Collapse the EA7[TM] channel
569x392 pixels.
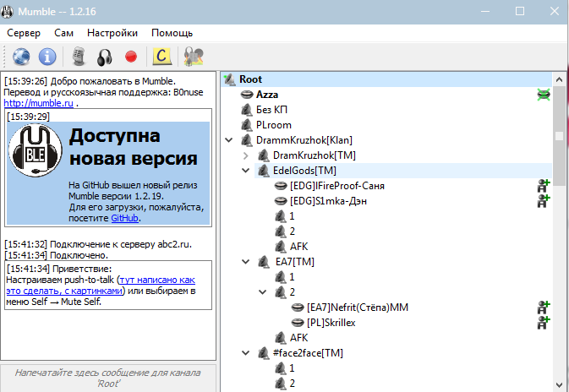click(x=246, y=261)
